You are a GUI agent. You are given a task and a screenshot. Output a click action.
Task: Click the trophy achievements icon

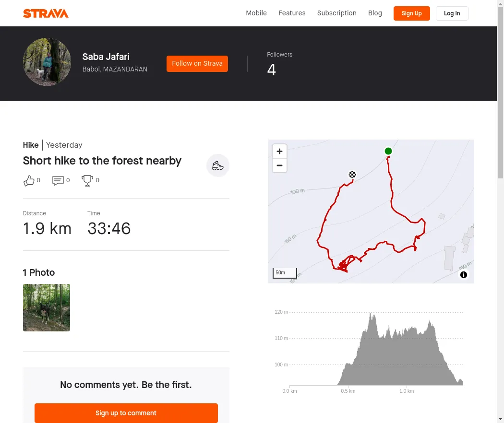(87, 181)
